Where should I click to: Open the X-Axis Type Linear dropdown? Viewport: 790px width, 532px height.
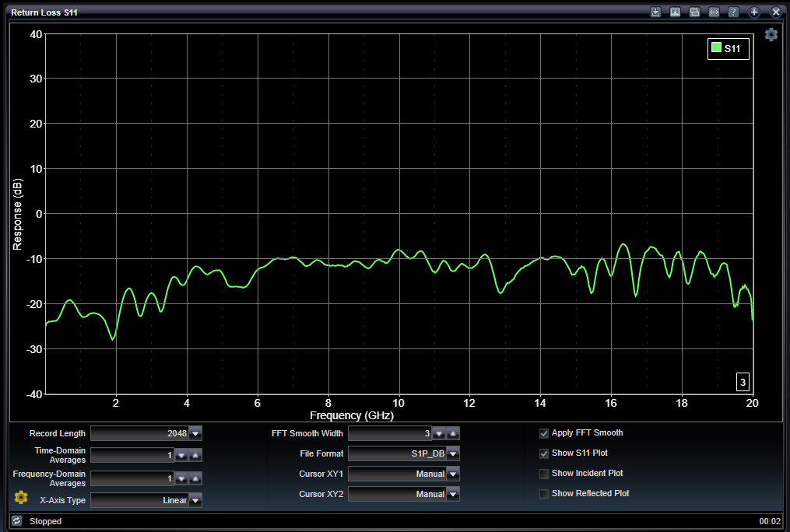pos(195,500)
